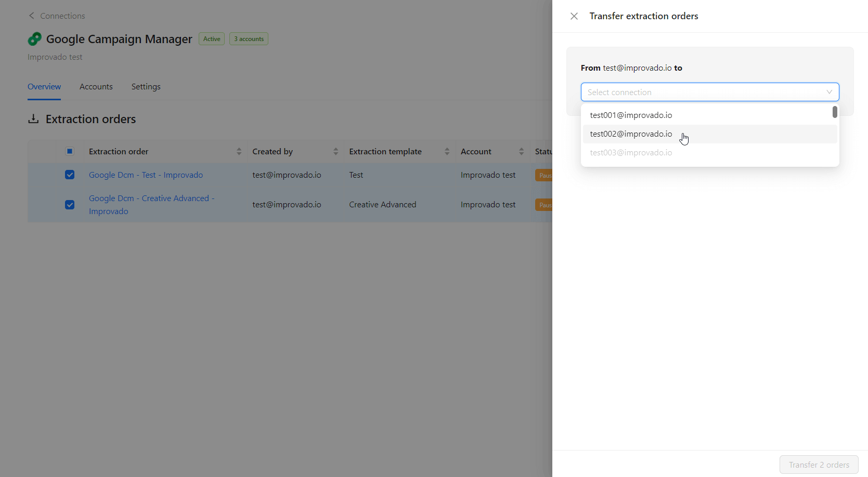The height and width of the screenshot is (477, 868).
Task: Sort by Extraction template column
Action: pyautogui.click(x=447, y=151)
